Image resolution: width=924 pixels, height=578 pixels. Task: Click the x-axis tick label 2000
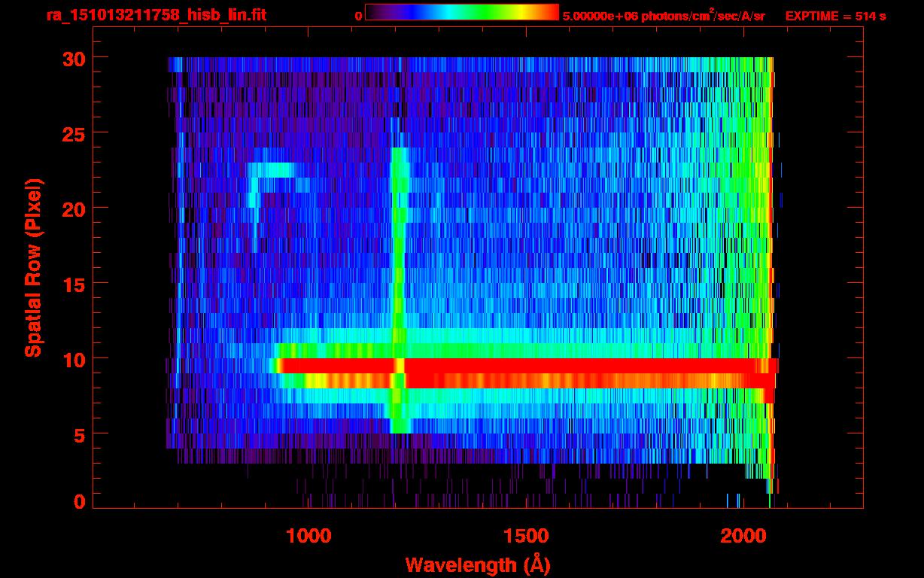coord(742,536)
